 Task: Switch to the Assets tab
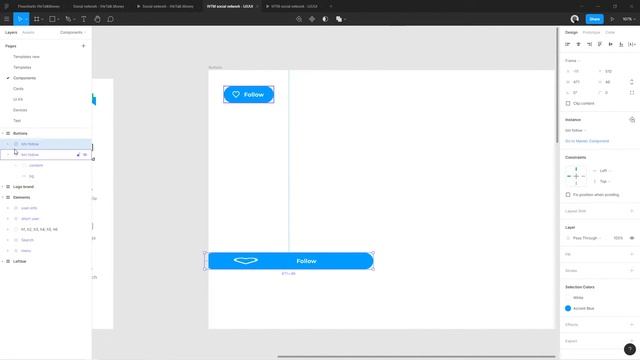coord(28,32)
